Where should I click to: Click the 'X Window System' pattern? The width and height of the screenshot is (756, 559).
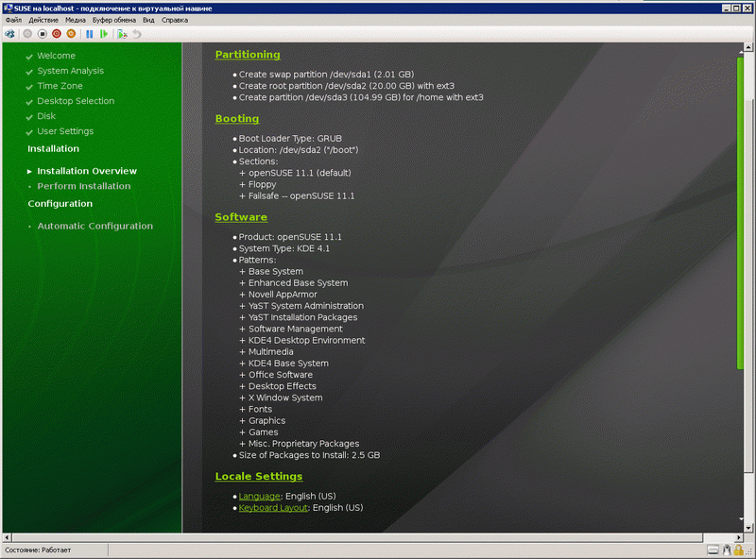[285, 398]
